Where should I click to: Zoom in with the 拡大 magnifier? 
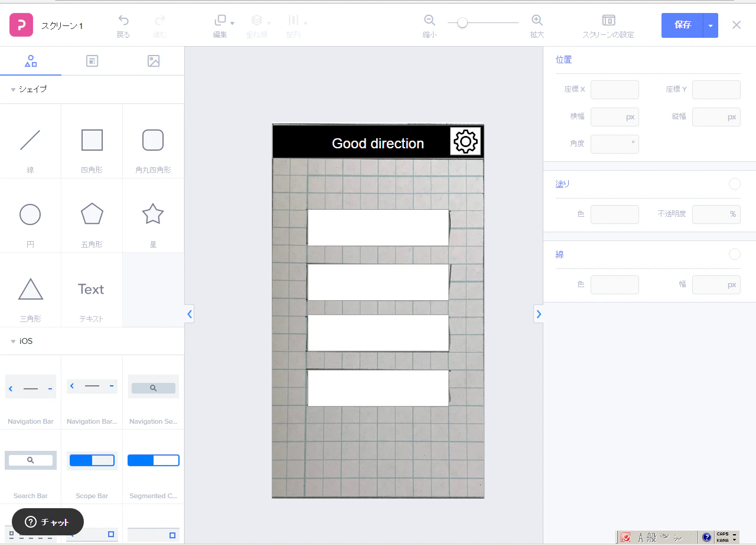537,20
